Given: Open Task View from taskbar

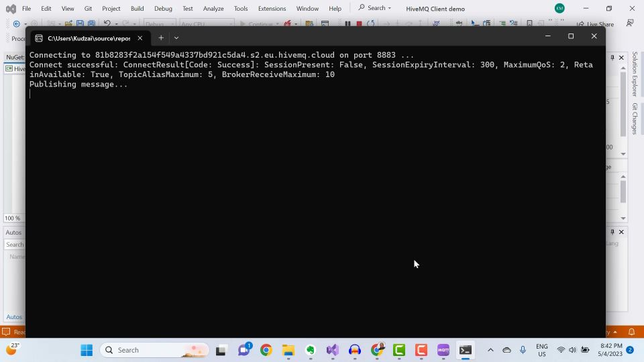Looking at the screenshot, I should 221,350.
